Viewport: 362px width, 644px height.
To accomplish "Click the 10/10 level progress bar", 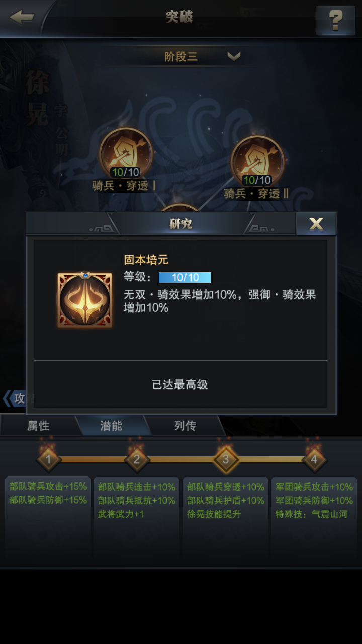I will click(x=185, y=277).
